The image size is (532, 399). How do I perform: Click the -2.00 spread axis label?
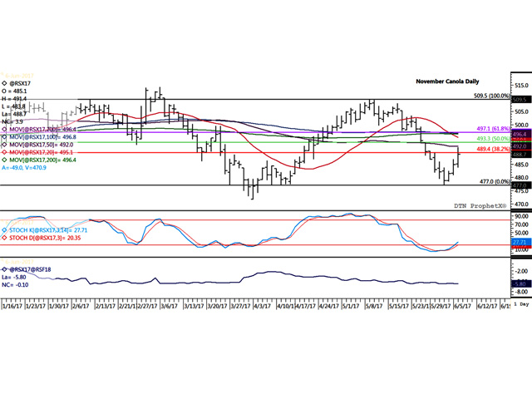[521, 271]
